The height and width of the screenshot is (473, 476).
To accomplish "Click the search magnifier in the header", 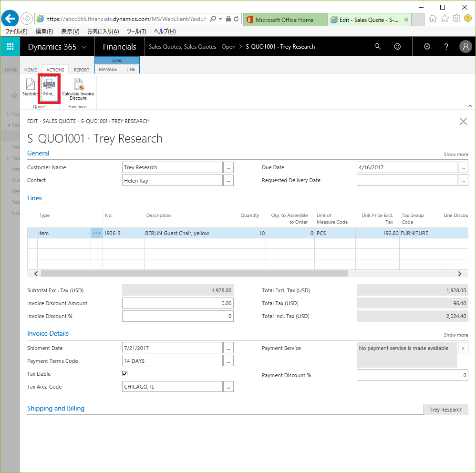I will coord(378,47).
